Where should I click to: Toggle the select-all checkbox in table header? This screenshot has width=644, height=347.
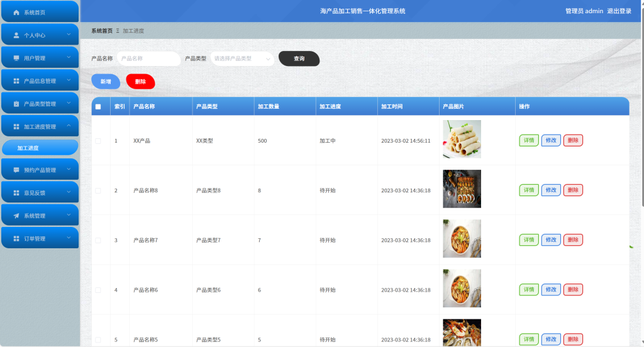[x=98, y=107]
